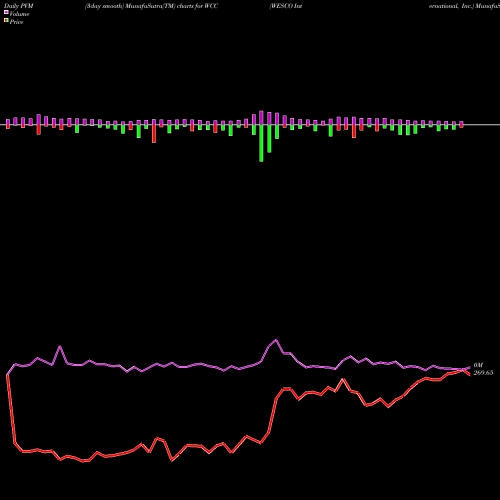Click the MunafaSutra charts for WCC heading
Screen dimensions: 500x500
pyautogui.click(x=152, y=6)
